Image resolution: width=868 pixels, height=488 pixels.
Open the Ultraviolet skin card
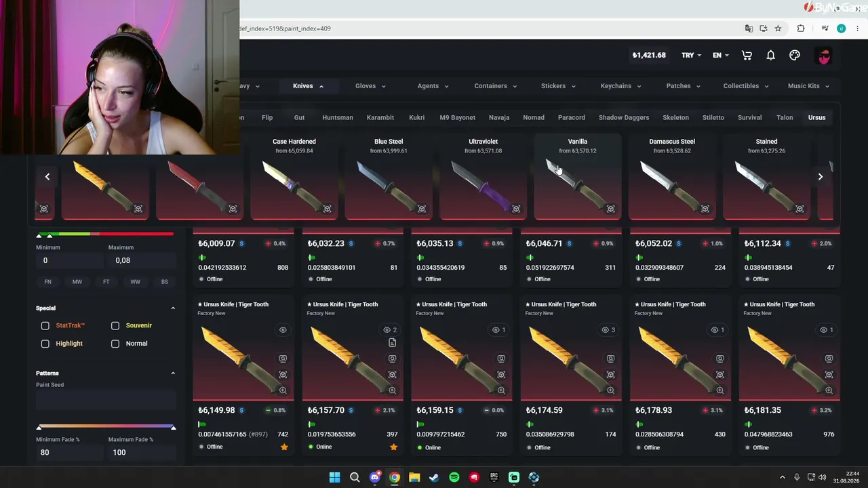483,178
